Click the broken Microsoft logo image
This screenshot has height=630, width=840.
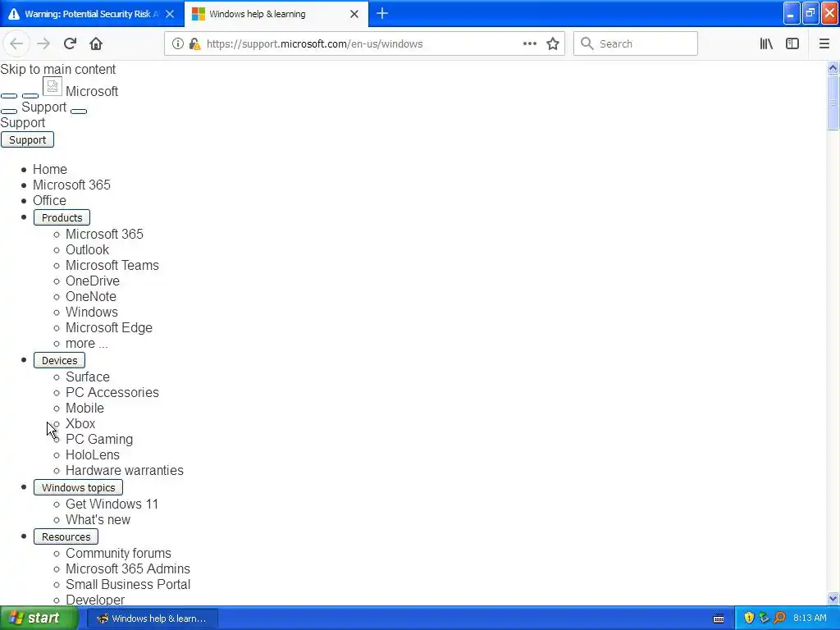52,86
